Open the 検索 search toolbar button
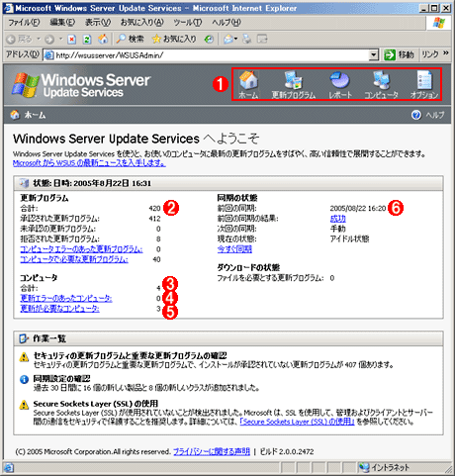This screenshot has width=455, height=476. pos(130,39)
